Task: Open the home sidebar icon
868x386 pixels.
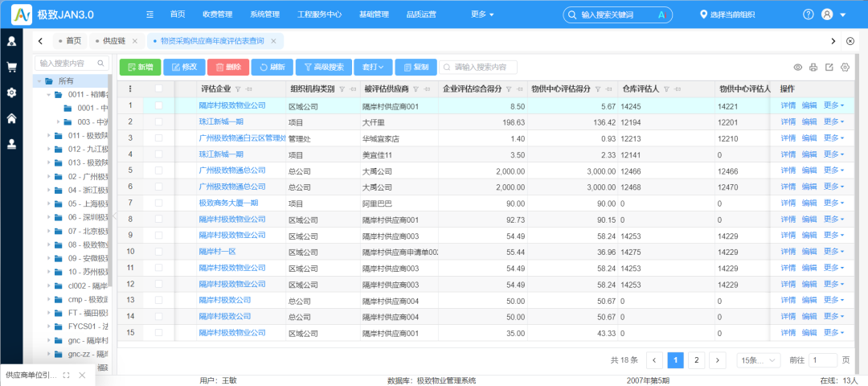Action: [11, 118]
